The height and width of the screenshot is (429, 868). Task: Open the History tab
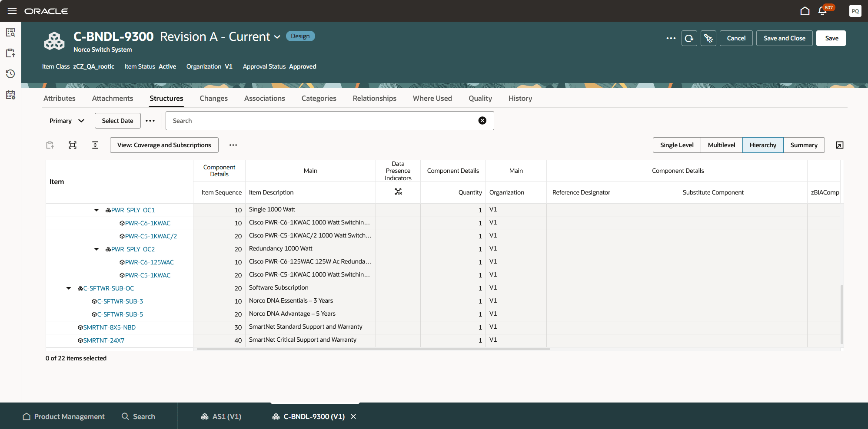pos(520,99)
